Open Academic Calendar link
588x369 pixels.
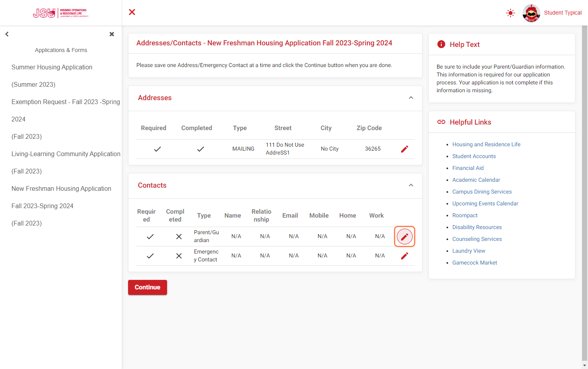coord(476,180)
